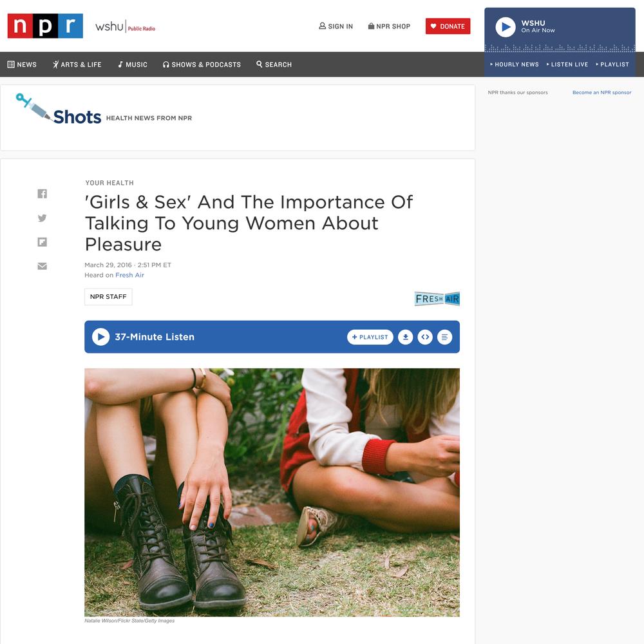Image resolution: width=644 pixels, height=644 pixels.
Task: Click the NPR logo
Action: click(45, 26)
